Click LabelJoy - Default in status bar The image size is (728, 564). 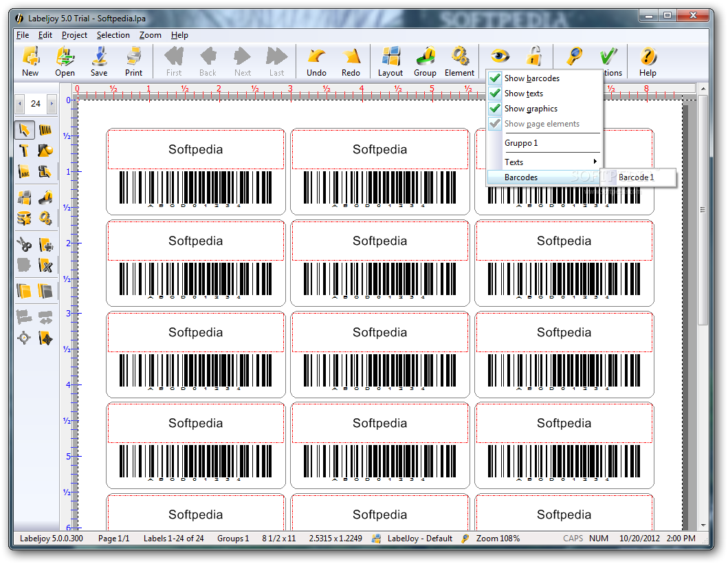click(x=420, y=539)
